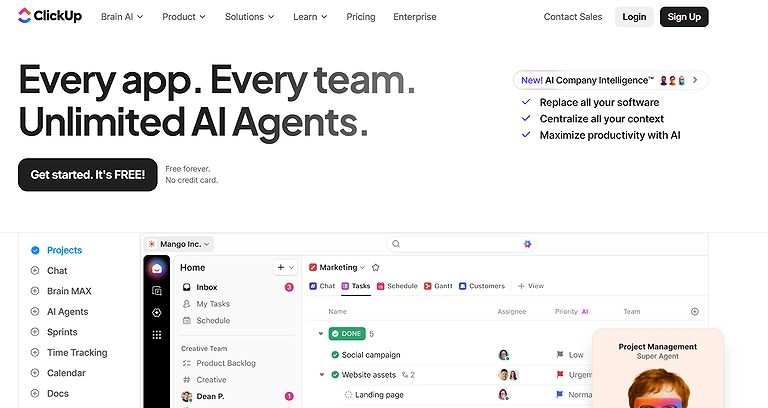This screenshot has height=408, width=768.
Task: Click the Landing page status circle
Action: (348, 395)
